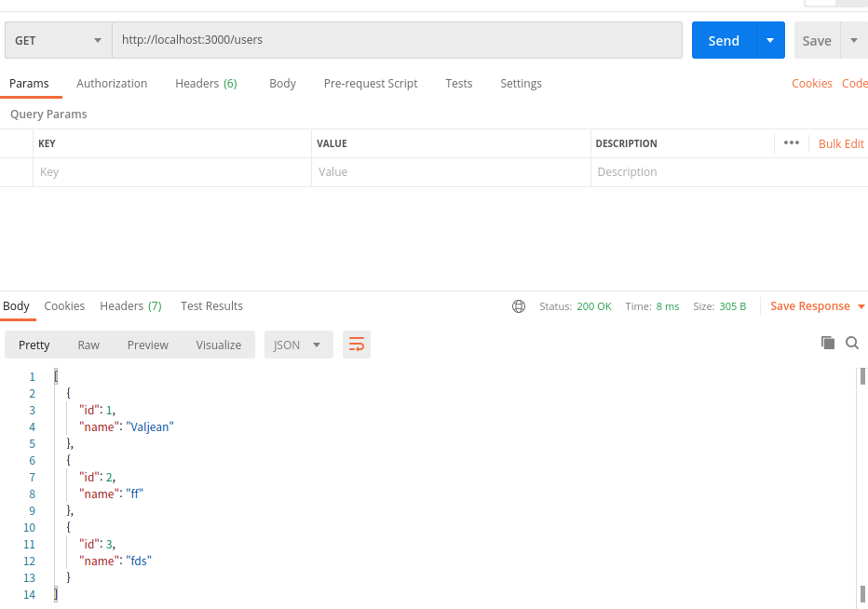The height and width of the screenshot is (609, 868).
Task: Click the 305 B size value
Action: pyautogui.click(x=732, y=306)
